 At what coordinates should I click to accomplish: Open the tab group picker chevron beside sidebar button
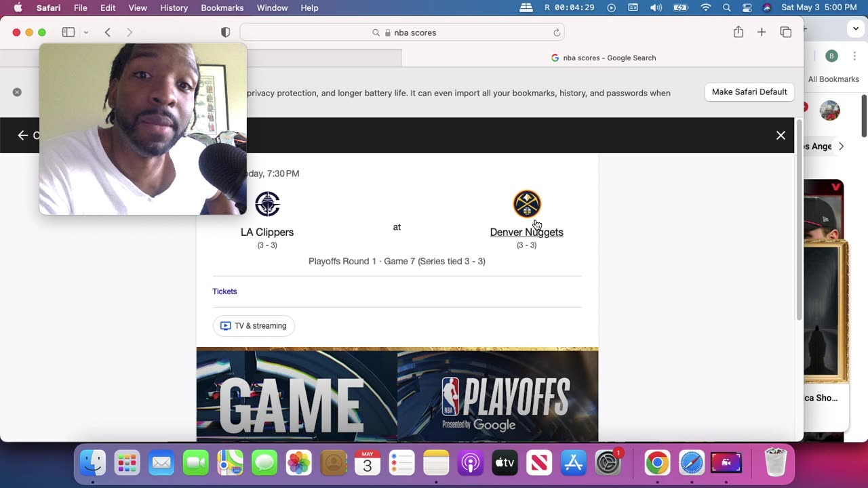coord(86,33)
